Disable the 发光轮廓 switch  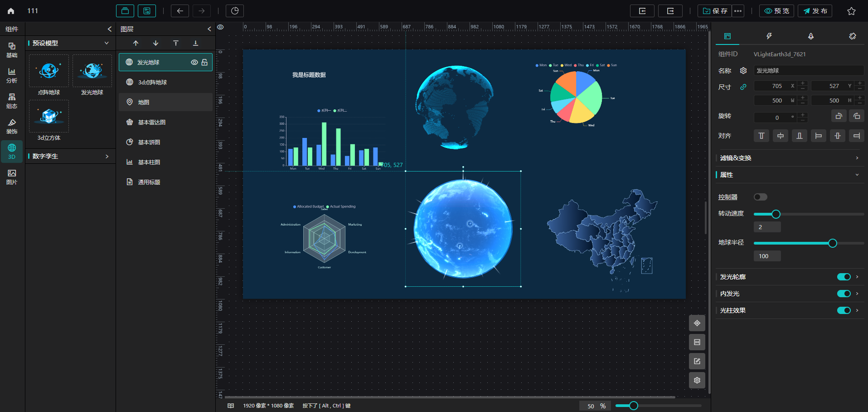click(x=844, y=277)
